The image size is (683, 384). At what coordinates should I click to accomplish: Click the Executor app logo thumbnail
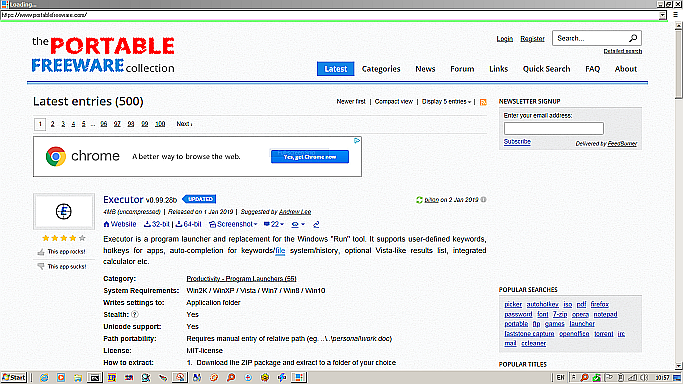[x=64, y=212]
